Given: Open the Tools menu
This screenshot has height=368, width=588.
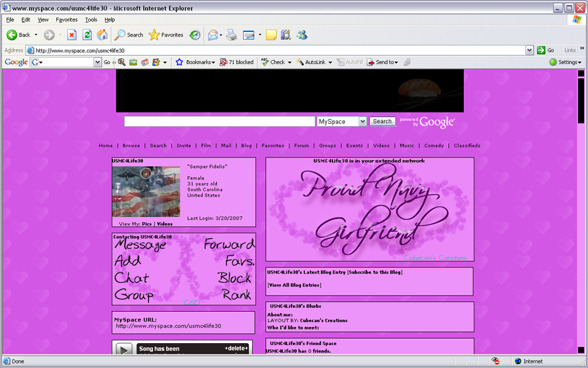Looking at the screenshot, I should pos(91,20).
